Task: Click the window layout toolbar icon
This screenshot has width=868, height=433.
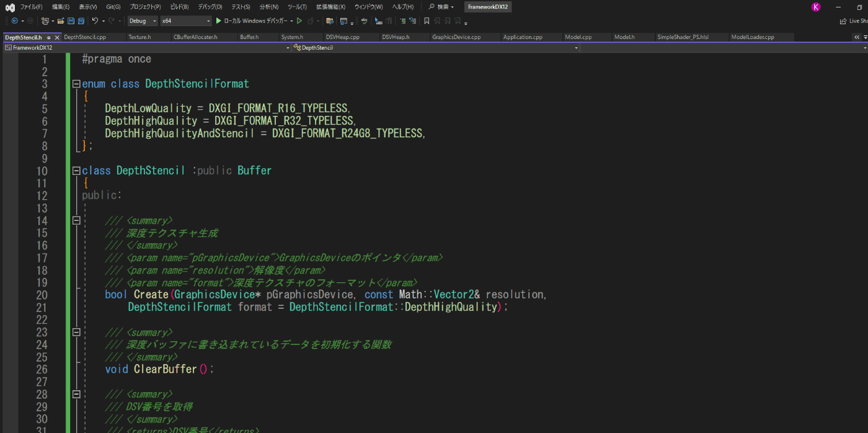Action: tap(343, 20)
